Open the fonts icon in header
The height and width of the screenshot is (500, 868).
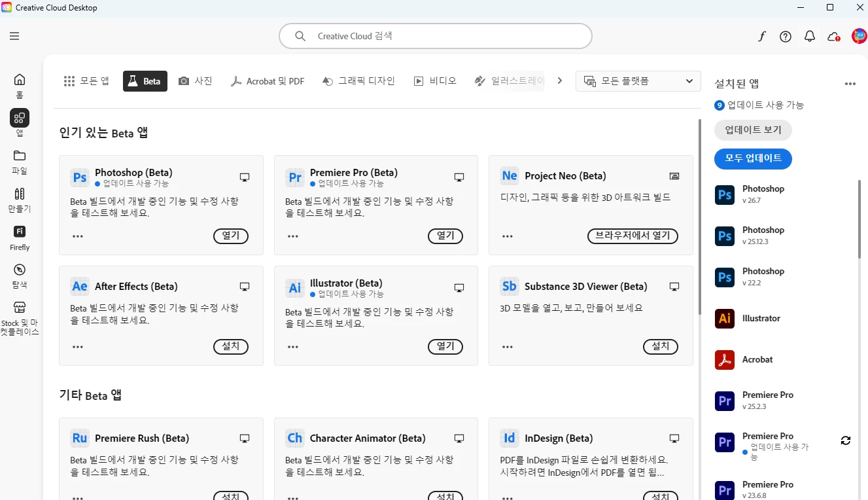[x=762, y=37]
